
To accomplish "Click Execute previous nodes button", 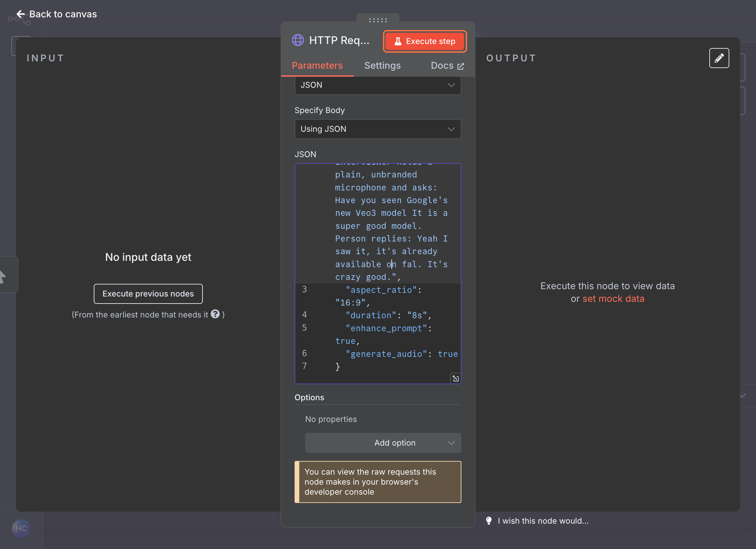I will [148, 294].
